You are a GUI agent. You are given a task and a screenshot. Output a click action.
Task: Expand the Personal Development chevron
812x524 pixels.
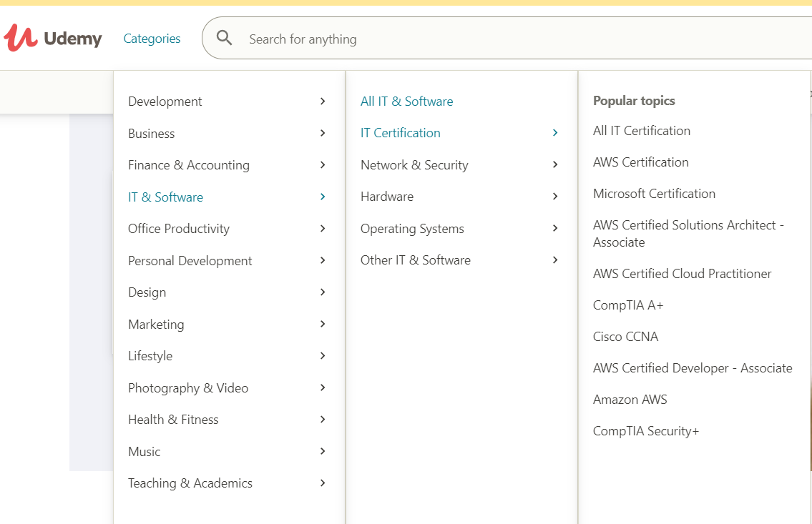(x=323, y=260)
